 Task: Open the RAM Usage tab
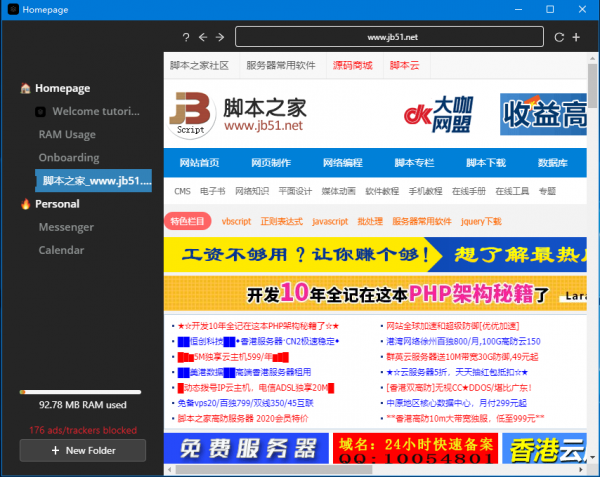67,134
